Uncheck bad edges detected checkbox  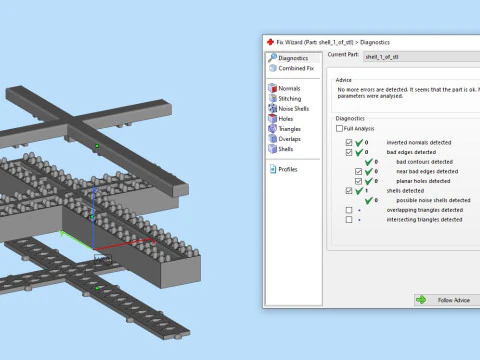pos(349,152)
